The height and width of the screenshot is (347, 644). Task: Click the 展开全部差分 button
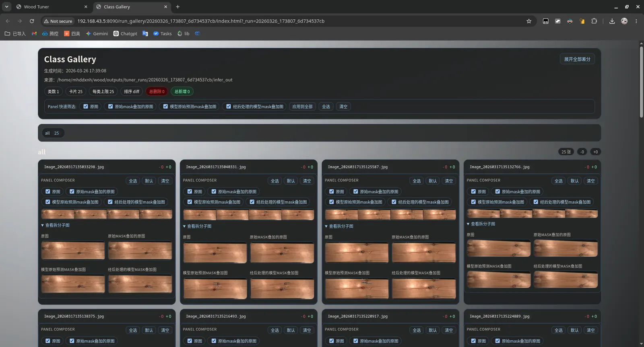click(577, 59)
